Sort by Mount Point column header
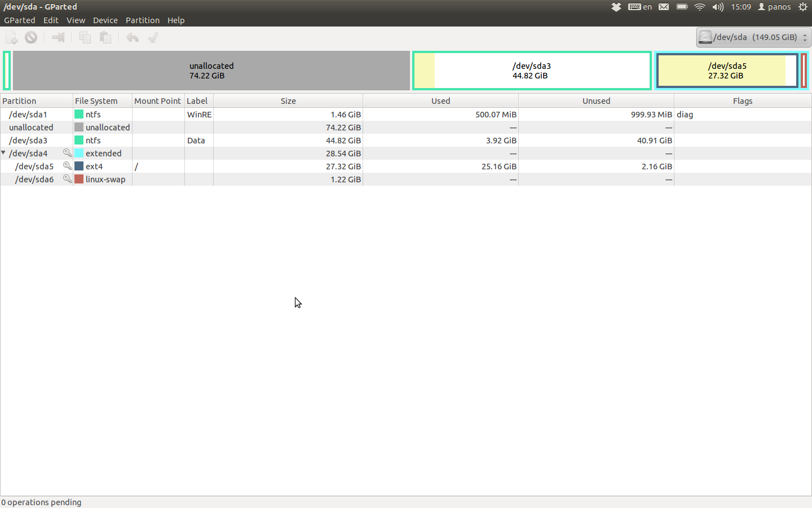This screenshot has width=812, height=508. click(158, 101)
